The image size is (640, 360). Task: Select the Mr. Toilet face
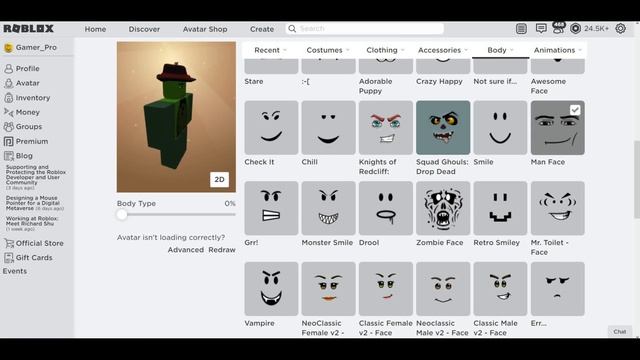point(558,208)
